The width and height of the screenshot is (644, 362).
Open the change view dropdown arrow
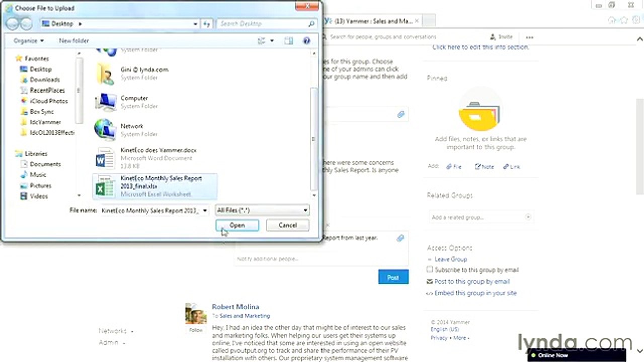pos(272,41)
